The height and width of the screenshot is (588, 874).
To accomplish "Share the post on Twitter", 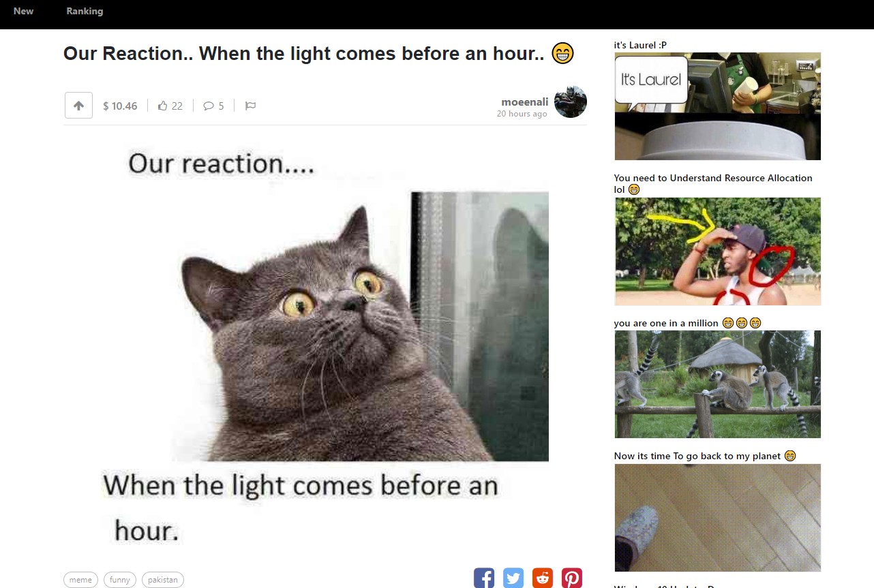I will pyautogui.click(x=513, y=578).
